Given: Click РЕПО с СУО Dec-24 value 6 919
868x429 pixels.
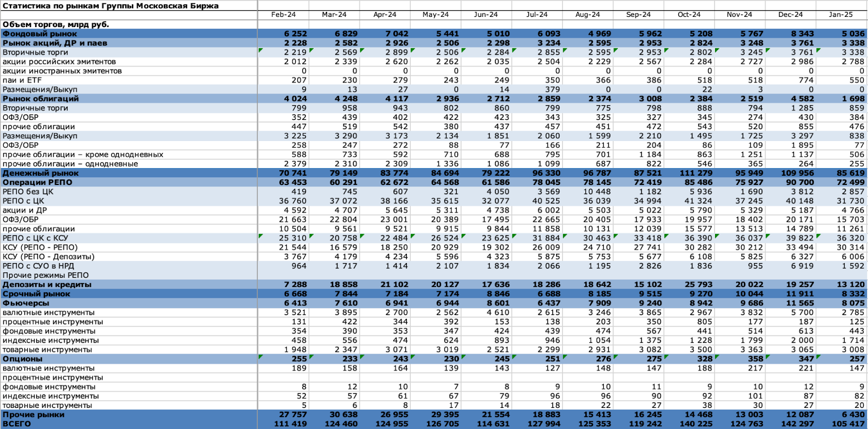Looking at the screenshot, I should click(802, 266).
